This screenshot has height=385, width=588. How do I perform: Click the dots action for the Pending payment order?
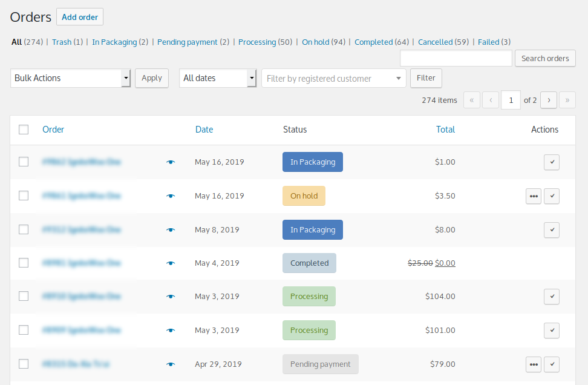[x=534, y=364]
